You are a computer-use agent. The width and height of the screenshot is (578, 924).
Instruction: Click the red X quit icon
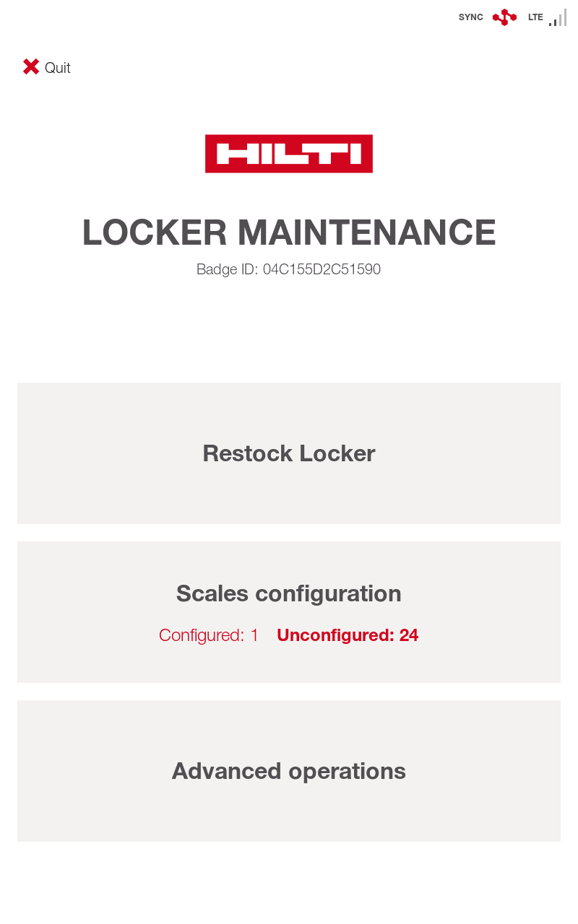[x=31, y=67]
